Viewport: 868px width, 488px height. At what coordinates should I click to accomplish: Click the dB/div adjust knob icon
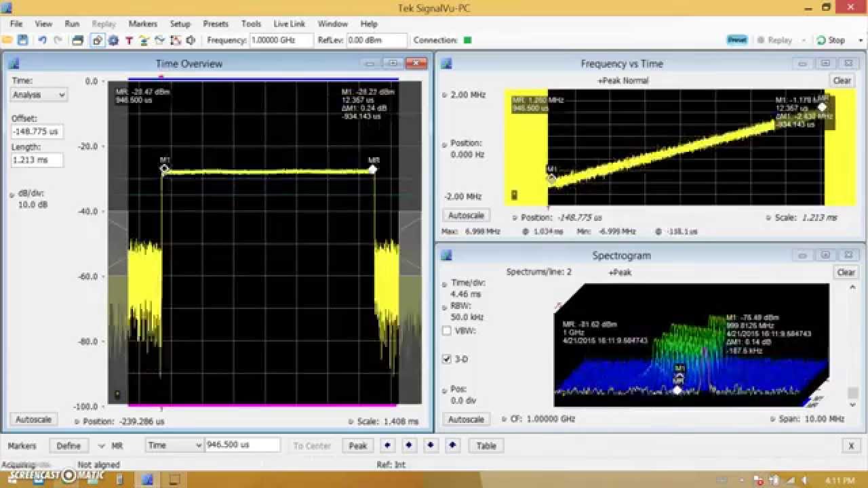(x=12, y=195)
